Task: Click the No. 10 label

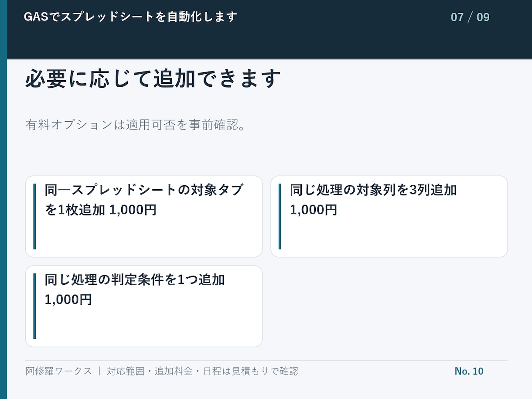Action: pyautogui.click(x=469, y=371)
